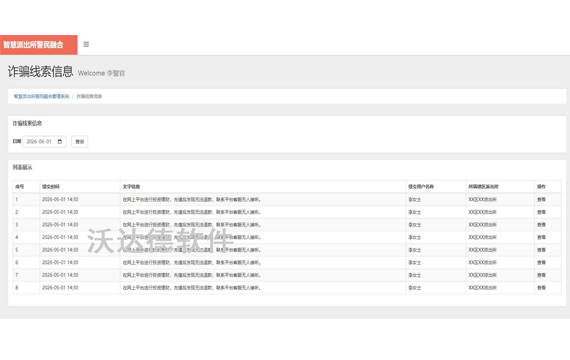The height and width of the screenshot is (360, 570).
Task: Click the 诈骗线索信息 page heading
Action: coord(41,72)
